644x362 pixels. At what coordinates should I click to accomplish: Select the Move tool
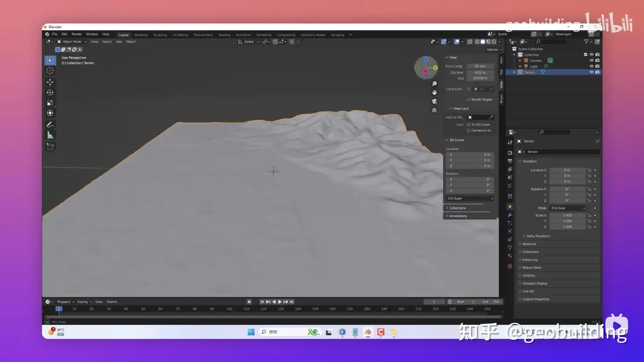tap(50, 82)
